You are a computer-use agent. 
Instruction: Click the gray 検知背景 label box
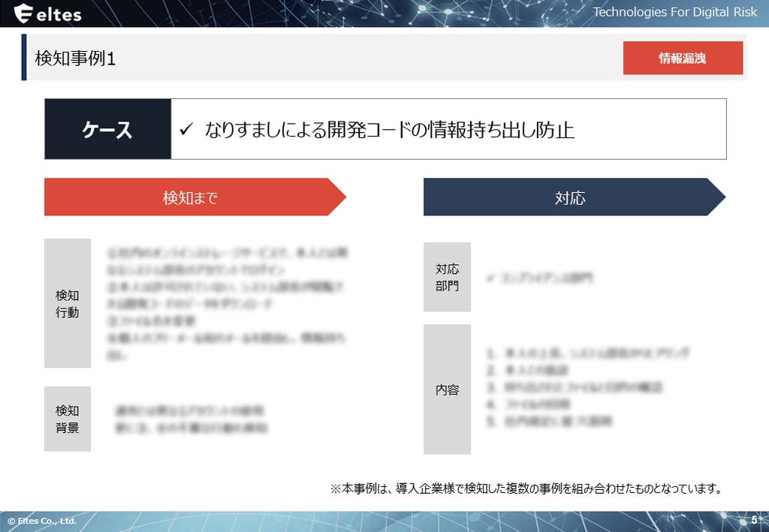coord(68,419)
